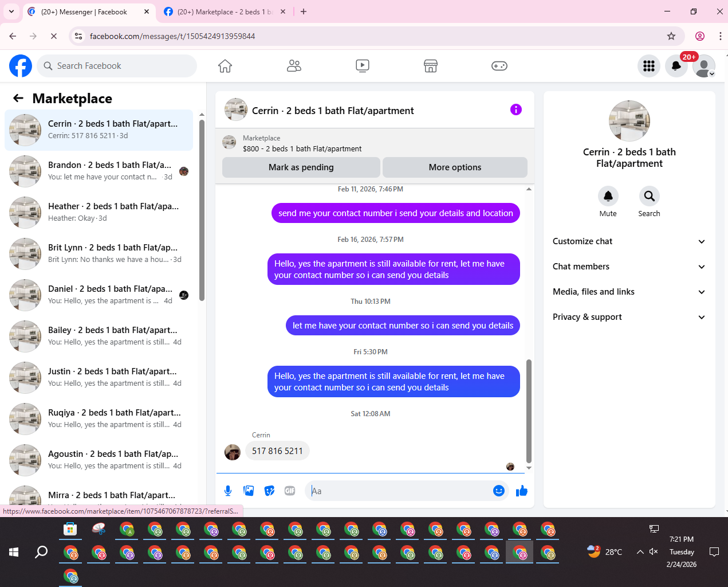Viewport: 728px width, 587px height.
Task: Switch to the Marketplace - 2 beds browser tab
Action: pos(226,11)
